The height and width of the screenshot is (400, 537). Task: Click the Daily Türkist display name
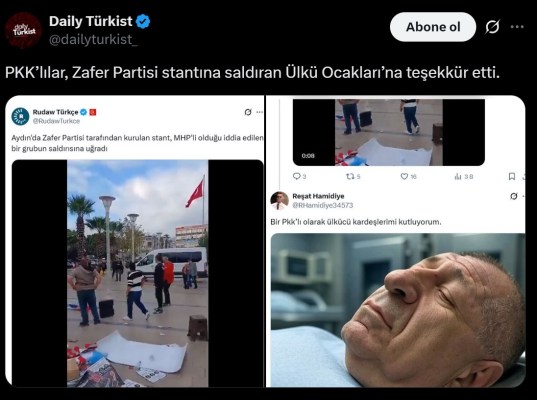91,21
